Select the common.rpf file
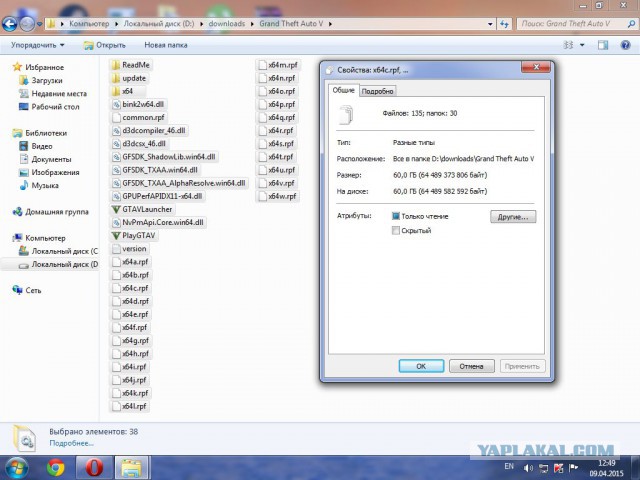The width and height of the screenshot is (640, 480). coord(139,117)
